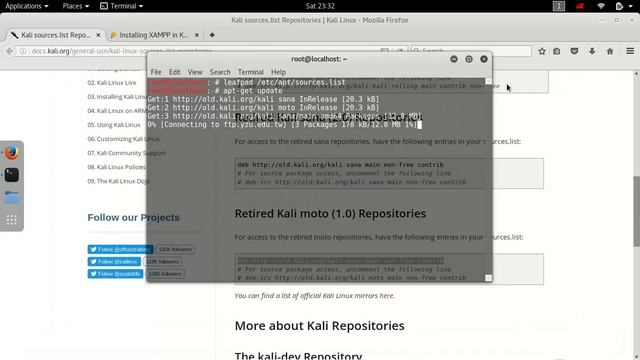The width and height of the screenshot is (640, 360).
Task: Minimize the terminal window
Action: click(x=453, y=59)
